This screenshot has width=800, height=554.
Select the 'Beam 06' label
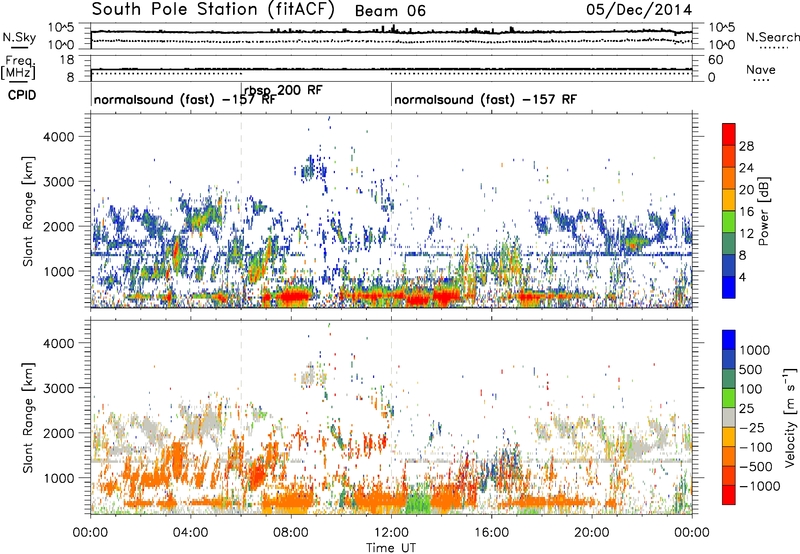390,11
